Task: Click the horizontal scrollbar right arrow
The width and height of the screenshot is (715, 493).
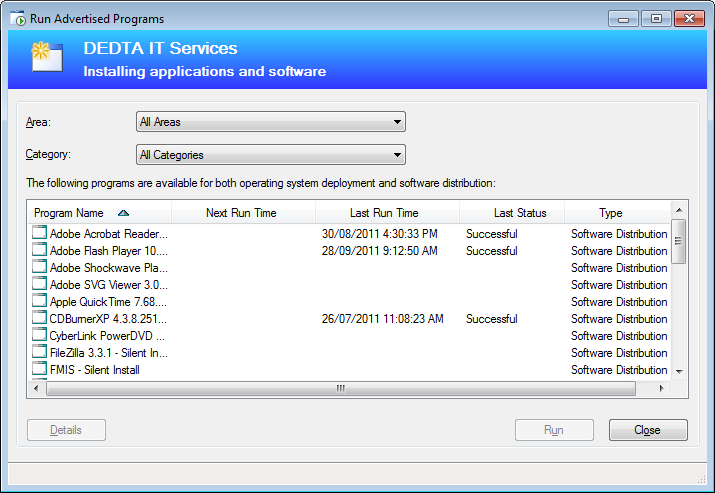Action: pos(662,389)
